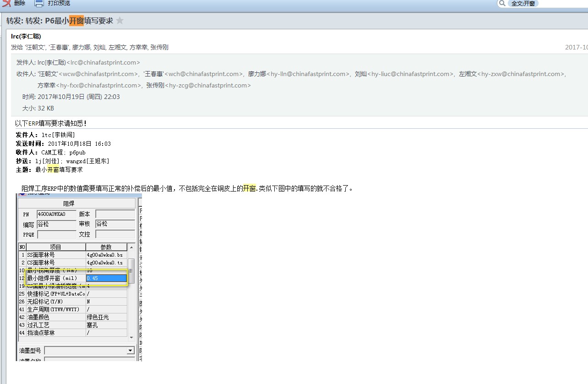
Task: Click the magnifier icon in the search box
Action: pyautogui.click(x=502, y=3)
